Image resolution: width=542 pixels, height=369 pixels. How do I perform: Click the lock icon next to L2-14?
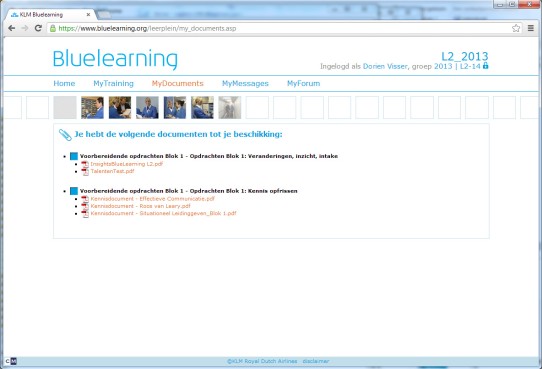pos(486,65)
